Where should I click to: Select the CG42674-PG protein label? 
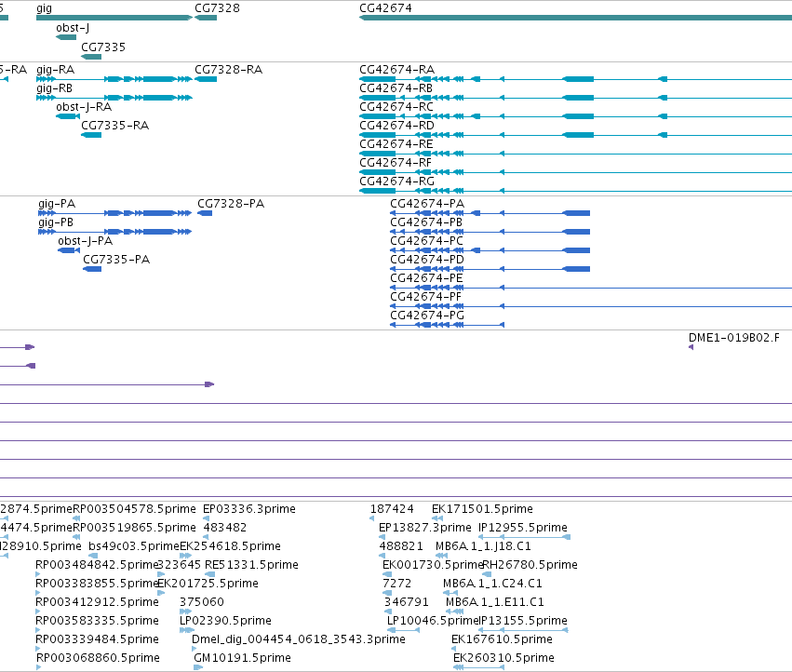pos(427,316)
